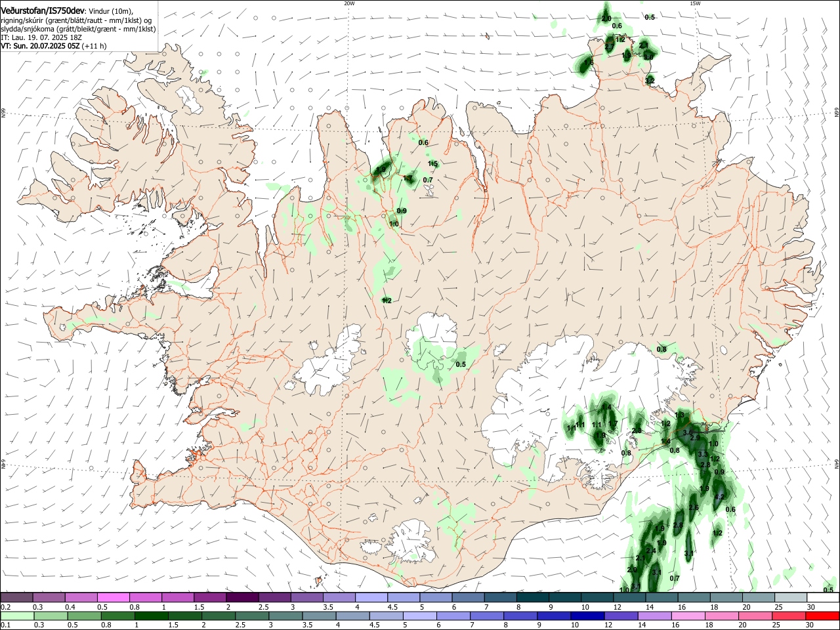Pick the white swatch ending the upper legend row
840x630 pixels.
824,598
